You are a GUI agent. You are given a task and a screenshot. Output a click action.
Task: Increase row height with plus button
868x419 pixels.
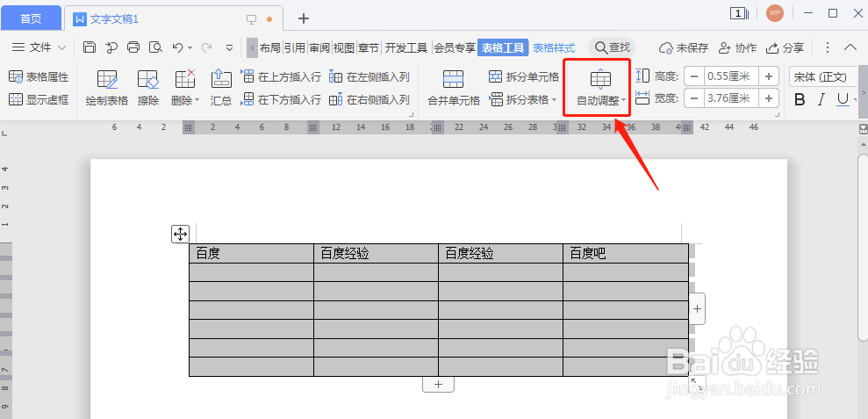768,76
